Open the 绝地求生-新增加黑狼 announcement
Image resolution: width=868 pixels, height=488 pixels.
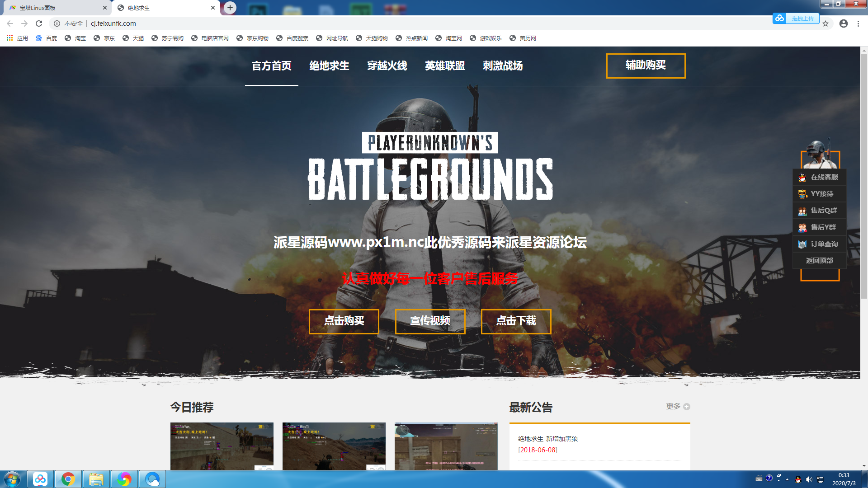point(548,439)
